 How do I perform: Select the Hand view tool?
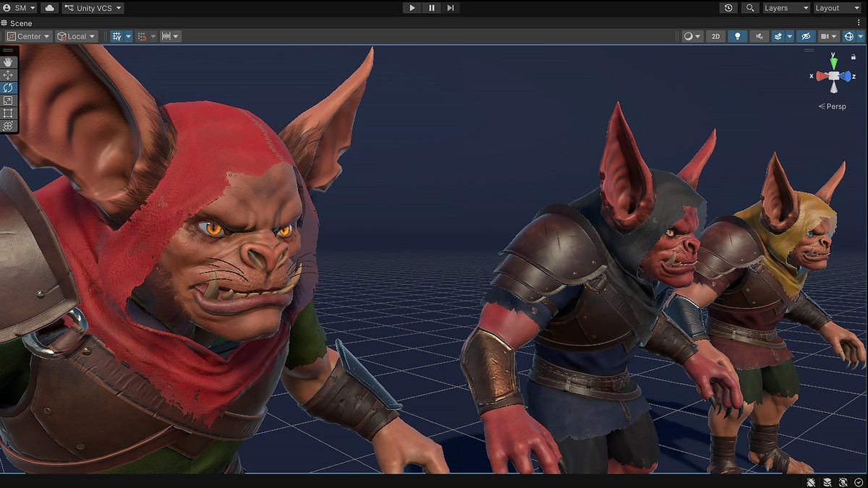click(9, 62)
